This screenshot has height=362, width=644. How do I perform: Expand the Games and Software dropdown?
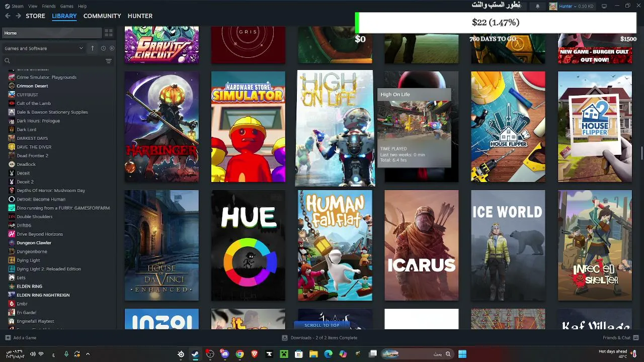(x=44, y=48)
